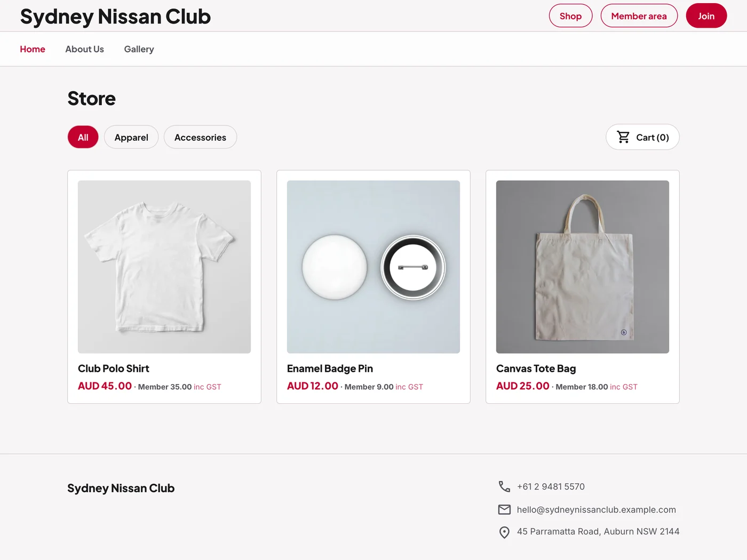Open the shopping cart icon
Image resolution: width=747 pixels, height=560 pixels.
[623, 137]
